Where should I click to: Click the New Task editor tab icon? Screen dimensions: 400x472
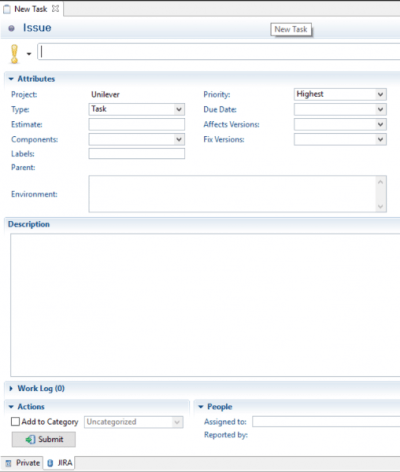click(x=7, y=9)
